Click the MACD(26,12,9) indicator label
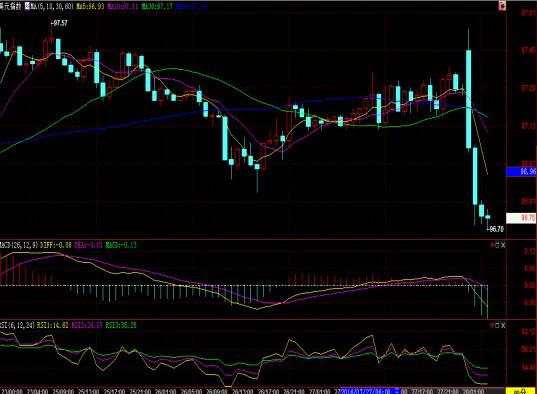Screen dimensions: 537x394 [19, 245]
